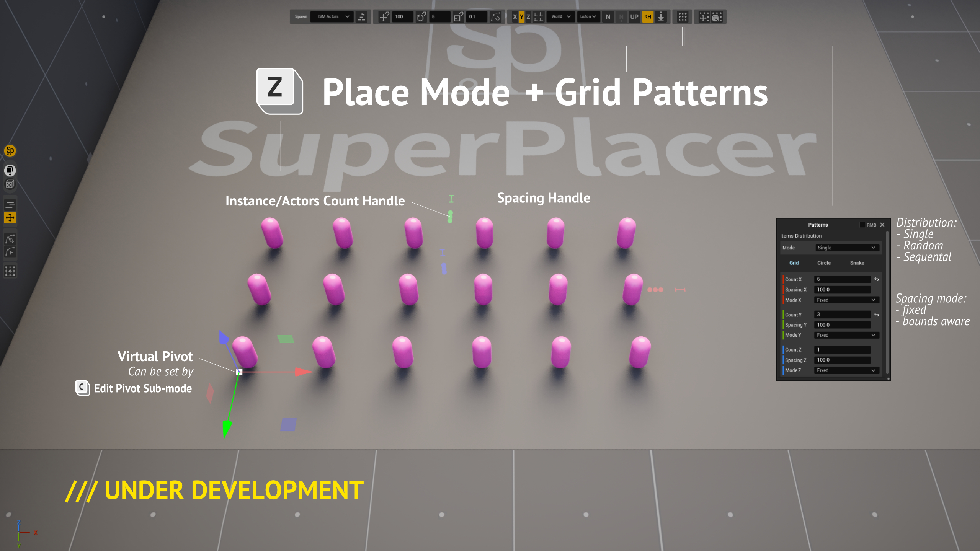980x551 pixels.
Task: Click the stairs icon next to ISM Actors
Action: (x=361, y=16)
